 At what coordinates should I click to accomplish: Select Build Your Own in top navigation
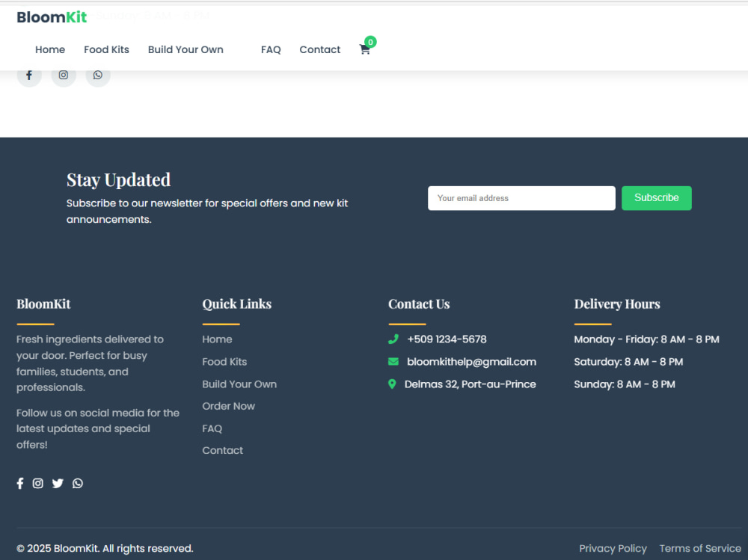point(186,49)
